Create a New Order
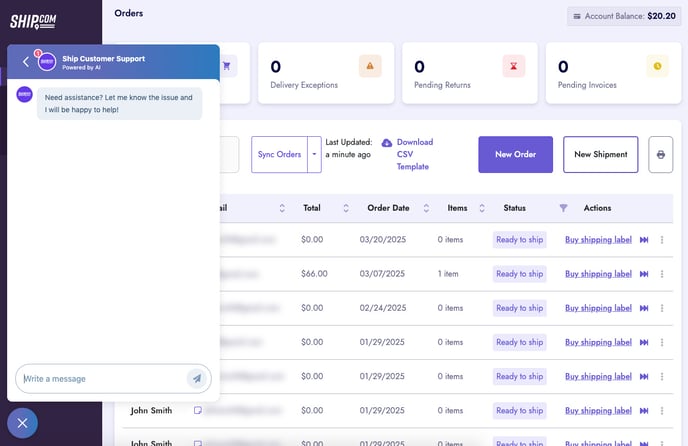 (x=516, y=155)
